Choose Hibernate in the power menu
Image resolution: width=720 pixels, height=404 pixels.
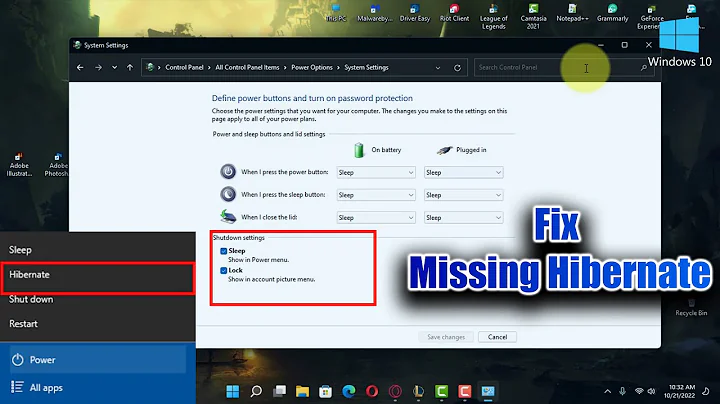pyautogui.click(x=98, y=275)
